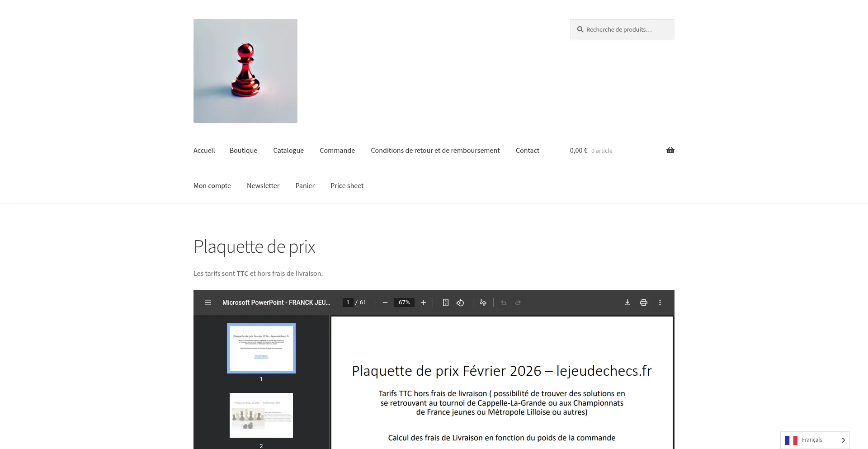The height and width of the screenshot is (449, 868).
Task: Click the '/ 61' total pages text
Action: [x=361, y=302]
